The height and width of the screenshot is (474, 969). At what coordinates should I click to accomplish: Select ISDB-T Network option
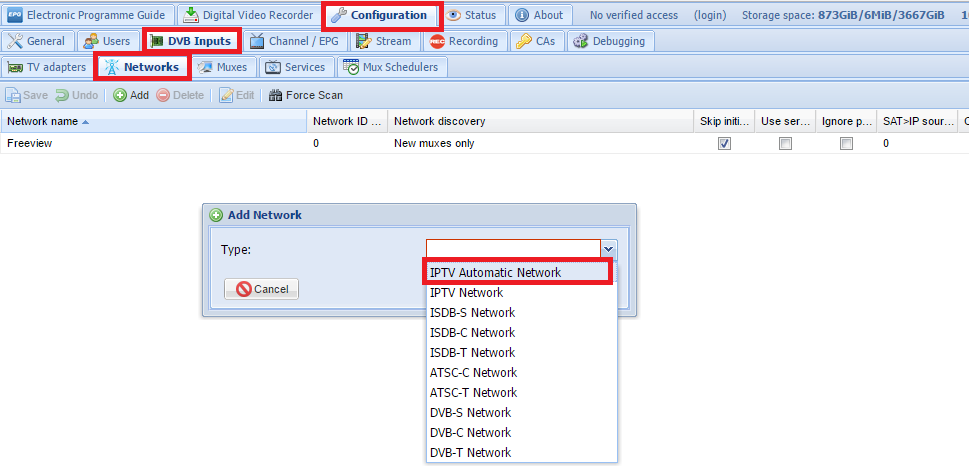[x=522, y=352]
